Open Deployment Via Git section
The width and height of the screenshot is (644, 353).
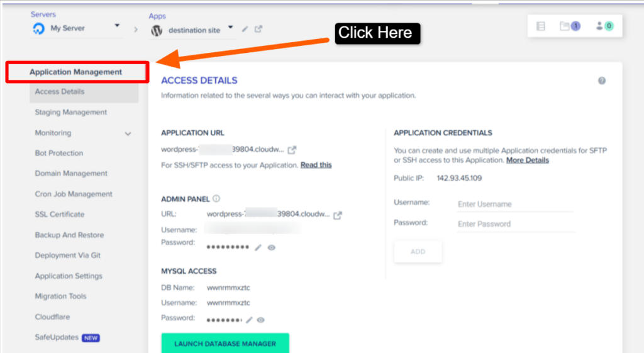tap(68, 255)
